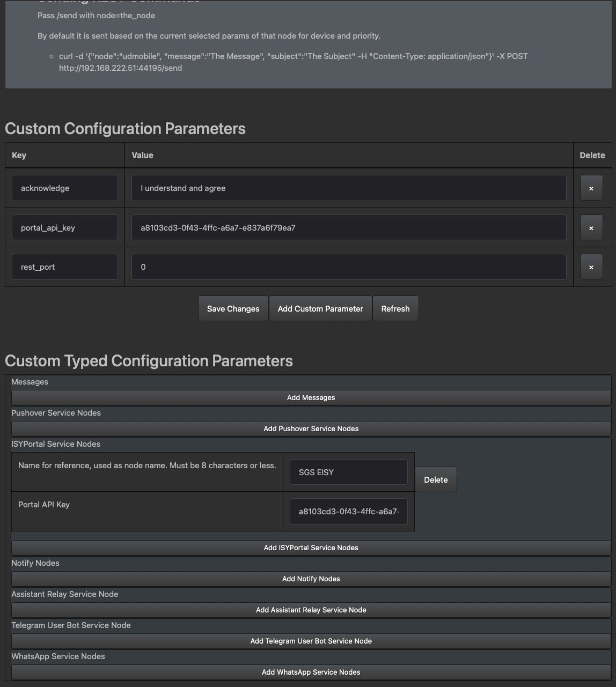Click the Value column header

pos(143,156)
